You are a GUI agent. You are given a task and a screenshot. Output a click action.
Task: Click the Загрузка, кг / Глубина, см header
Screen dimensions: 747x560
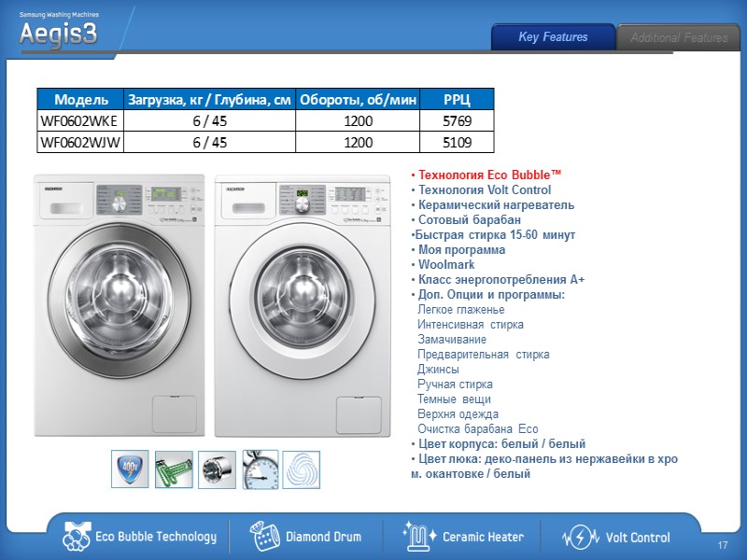[x=209, y=100]
